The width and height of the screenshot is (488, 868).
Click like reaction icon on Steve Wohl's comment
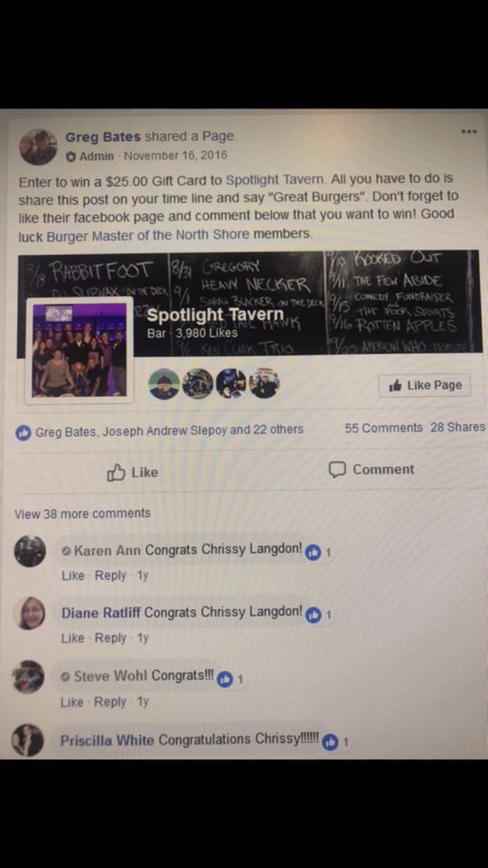point(225,679)
